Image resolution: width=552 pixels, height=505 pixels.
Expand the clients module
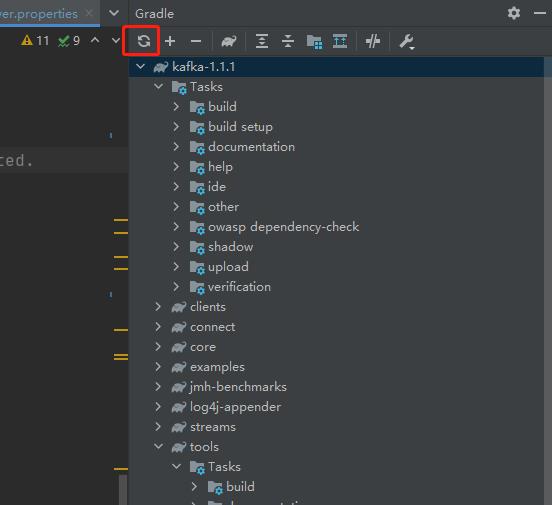coord(158,307)
